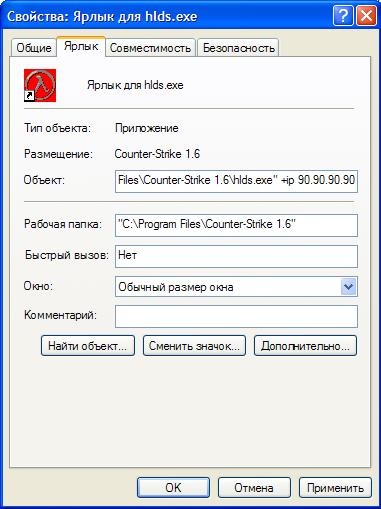Click the empty Комментарий field

tap(236, 316)
